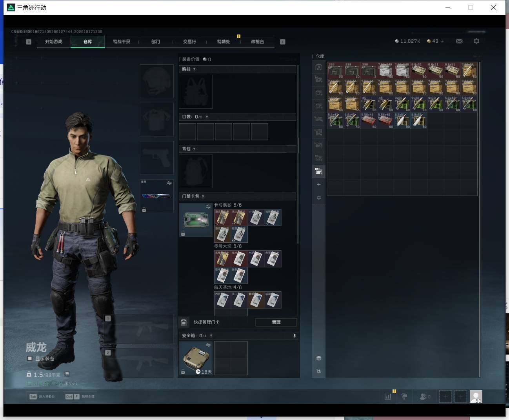Open the 特勤处 tab
509x420 pixels.
tap(224, 42)
